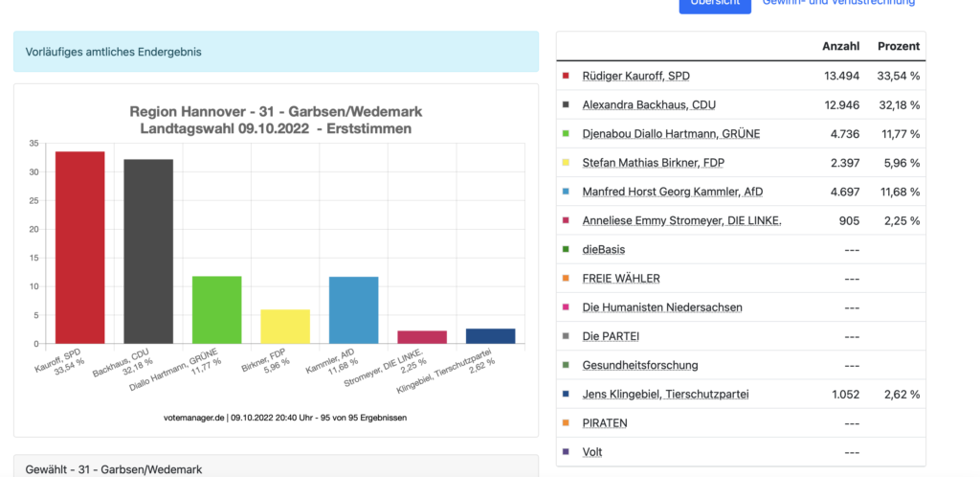Click the FREIE WÄHLER party link
This screenshot has width=980, height=477.
coord(621,278)
